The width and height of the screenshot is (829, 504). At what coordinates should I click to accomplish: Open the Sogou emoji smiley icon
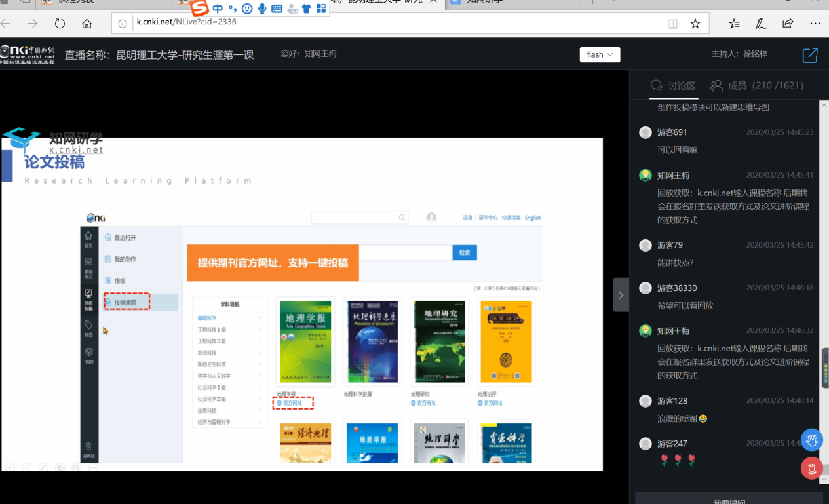coord(247,9)
